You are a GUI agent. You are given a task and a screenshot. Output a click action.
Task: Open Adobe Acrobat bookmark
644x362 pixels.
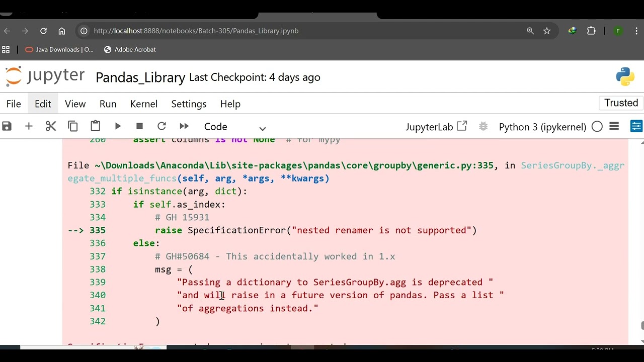[130, 49]
